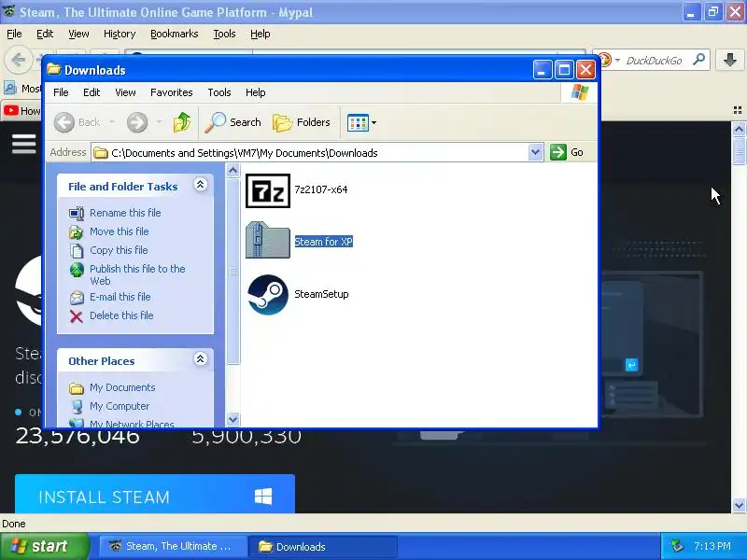Click the Downloads taskbar button
Image resolution: width=747 pixels, height=560 pixels.
pos(323,546)
